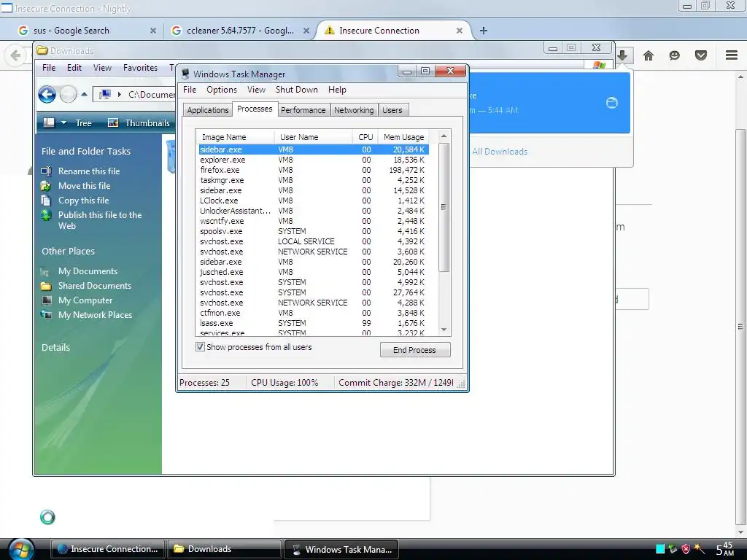Open the Firefox hamburger menu
Screen dimensions: 747x560
[x=732, y=55]
